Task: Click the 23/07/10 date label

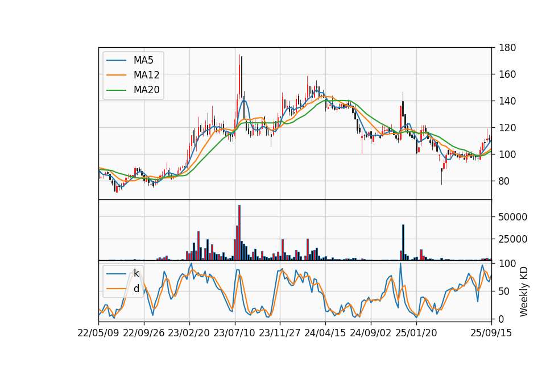Action: click(x=234, y=333)
